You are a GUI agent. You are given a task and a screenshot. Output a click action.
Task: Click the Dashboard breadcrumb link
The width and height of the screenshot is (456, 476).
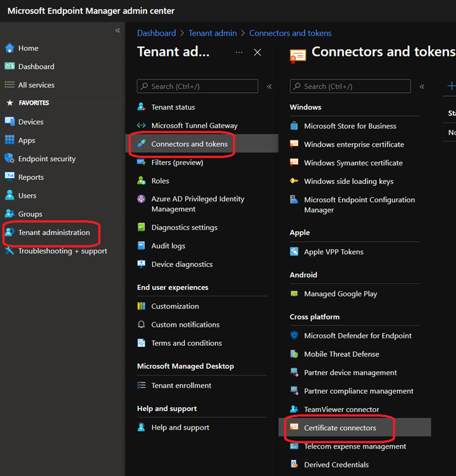156,33
